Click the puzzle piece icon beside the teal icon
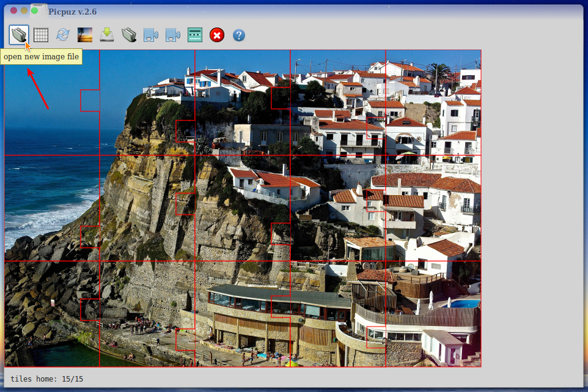 (173, 35)
